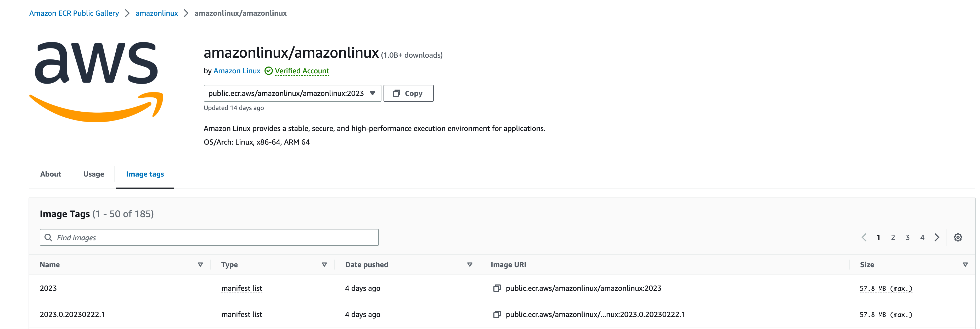980x329 pixels.
Task: Click manifest list type for 2023.0.20230222.1
Action: 241,315
